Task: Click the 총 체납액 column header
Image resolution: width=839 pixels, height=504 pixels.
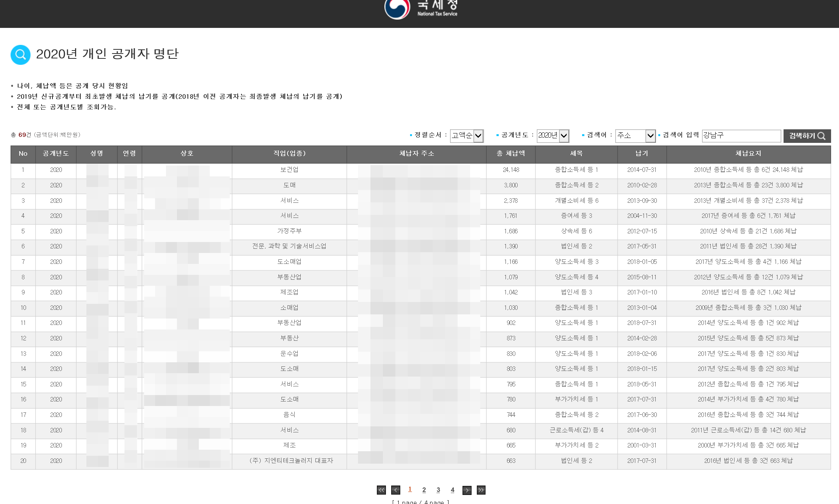Action: coord(510,153)
